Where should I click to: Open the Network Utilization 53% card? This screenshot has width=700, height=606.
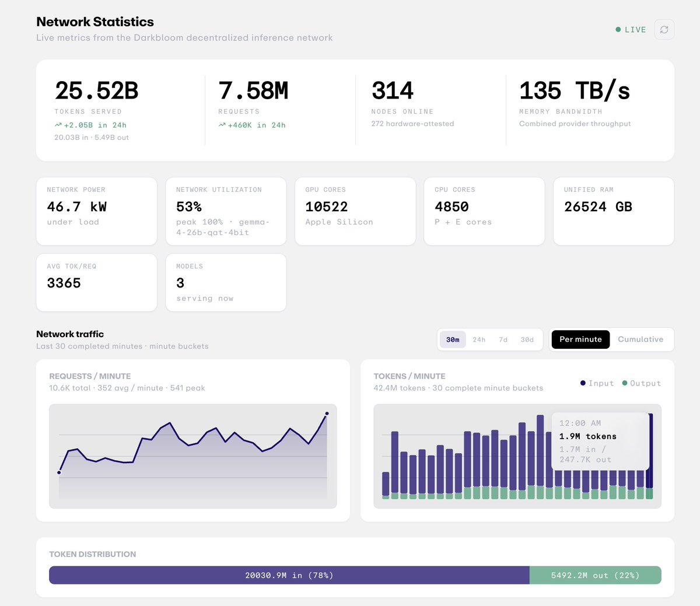226,211
